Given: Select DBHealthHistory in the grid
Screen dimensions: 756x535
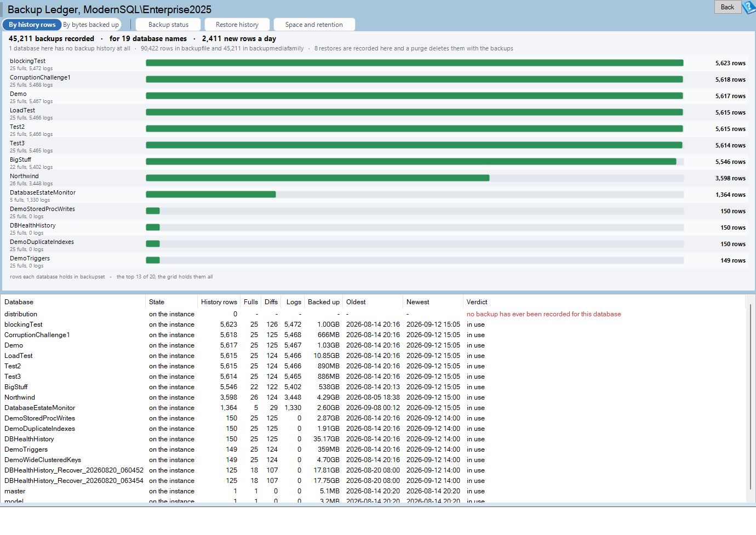Looking at the screenshot, I should coord(373,439).
